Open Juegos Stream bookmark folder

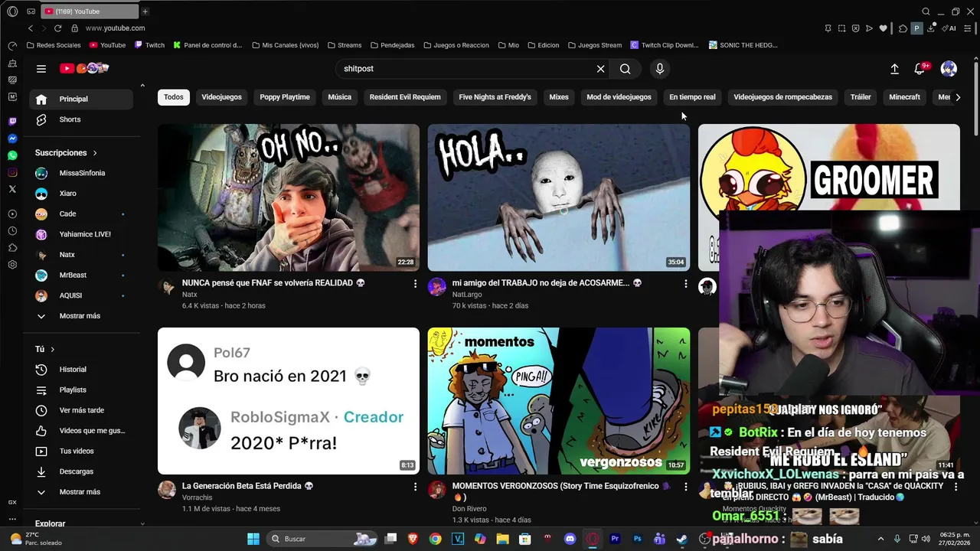point(594,45)
